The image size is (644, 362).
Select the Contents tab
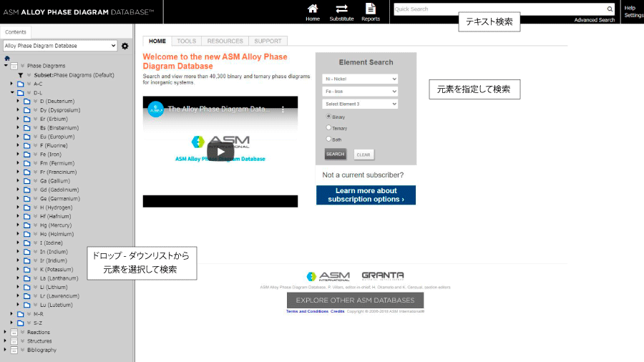(16, 32)
